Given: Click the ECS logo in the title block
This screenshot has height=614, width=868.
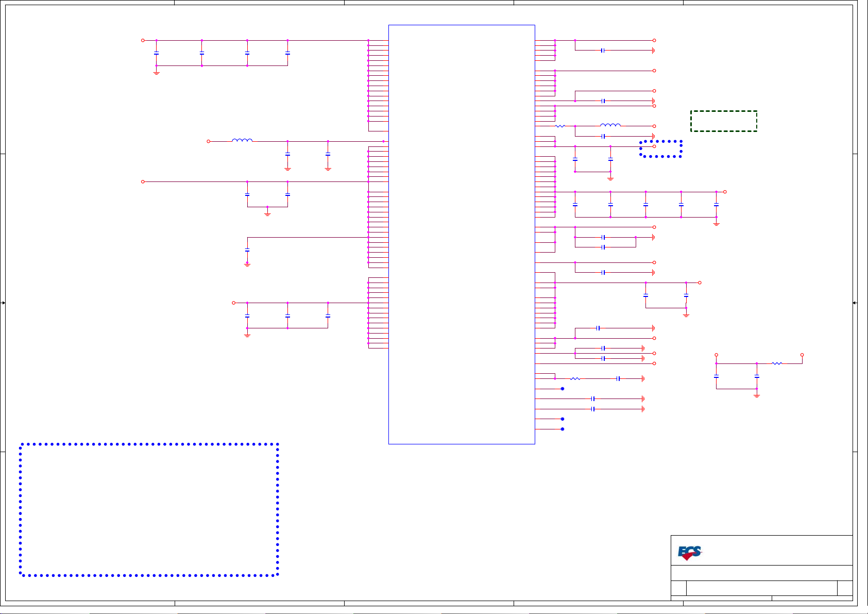Looking at the screenshot, I should [690, 553].
